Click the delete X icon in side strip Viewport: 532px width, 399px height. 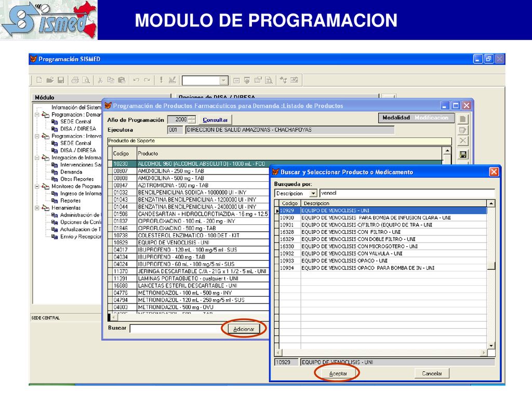pyautogui.click(x=463, y=141)
